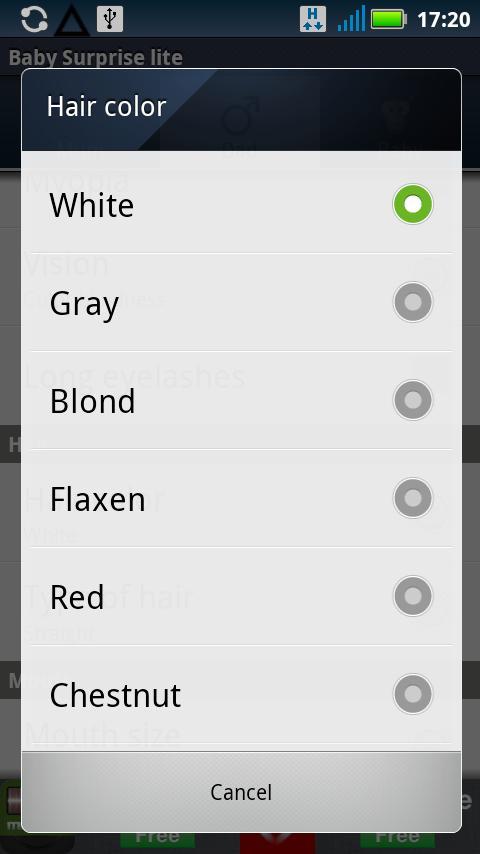The width and height of the screenshot is (480, 854).
Task: Choose the Chestnut hair color label
Action: pyautogui.click(x=116, y=696)
